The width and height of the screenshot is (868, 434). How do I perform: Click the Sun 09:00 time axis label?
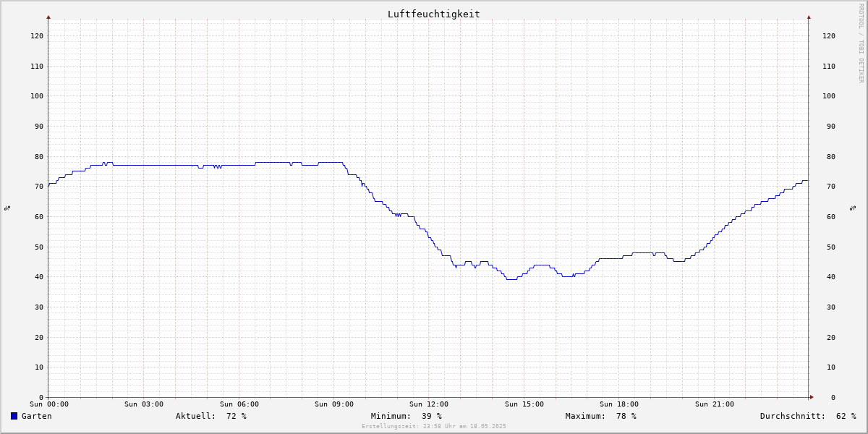point(334,404)
